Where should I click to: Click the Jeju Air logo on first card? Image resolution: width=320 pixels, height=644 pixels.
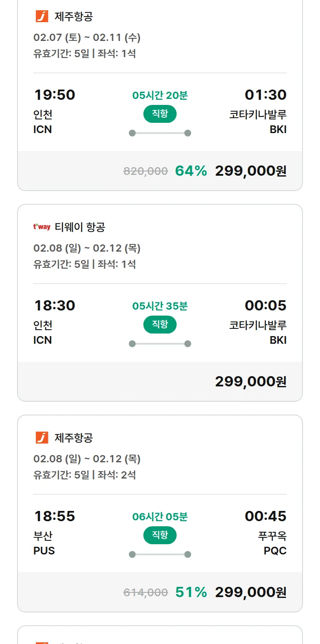tap(42, 17)
